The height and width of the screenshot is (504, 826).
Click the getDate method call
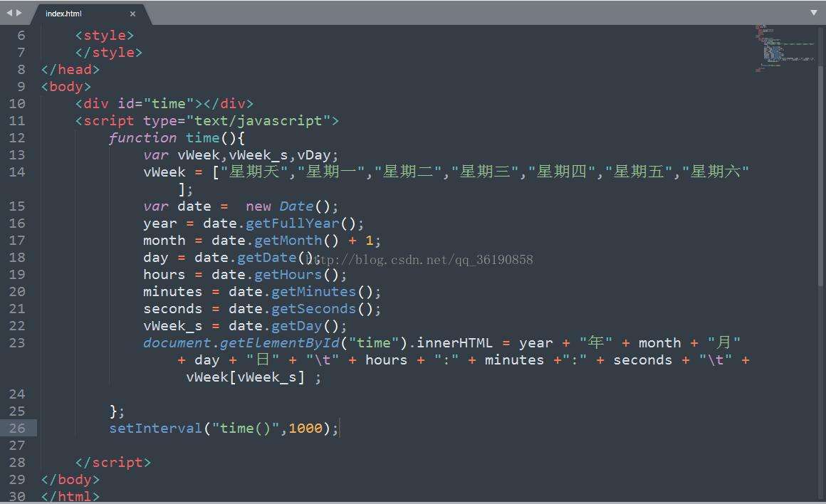(x=266, y=258)
